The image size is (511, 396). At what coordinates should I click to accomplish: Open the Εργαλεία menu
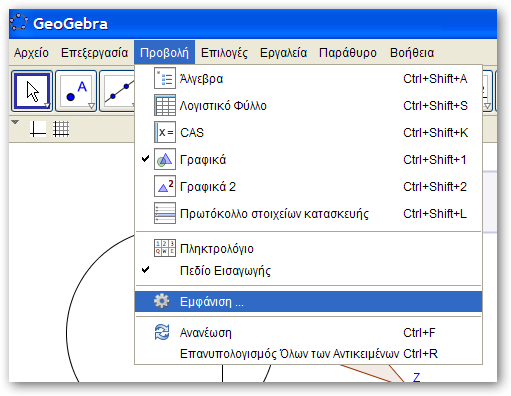click(283, 53)
